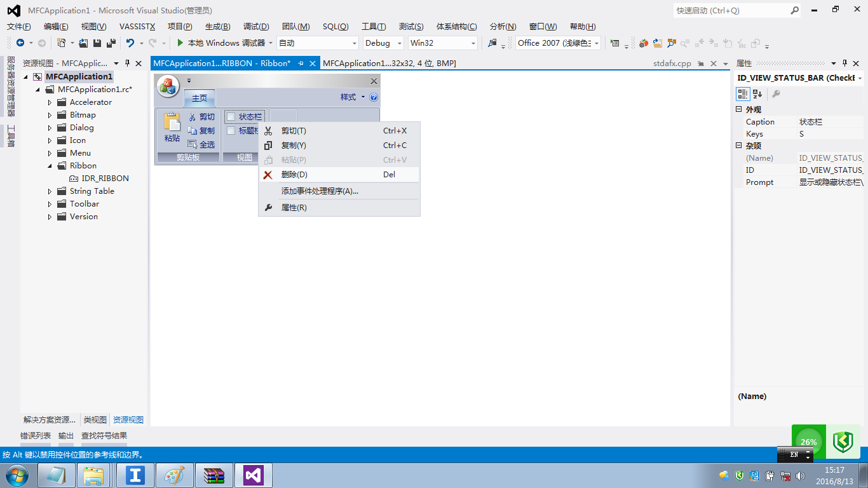
Task: Expand the String Table folder
Action: [50, 191]
